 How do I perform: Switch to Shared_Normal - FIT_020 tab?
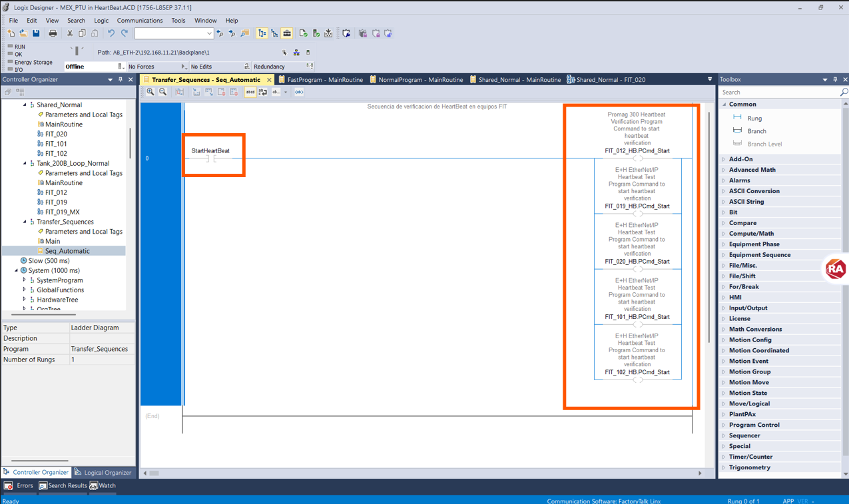tap(606, 79)
